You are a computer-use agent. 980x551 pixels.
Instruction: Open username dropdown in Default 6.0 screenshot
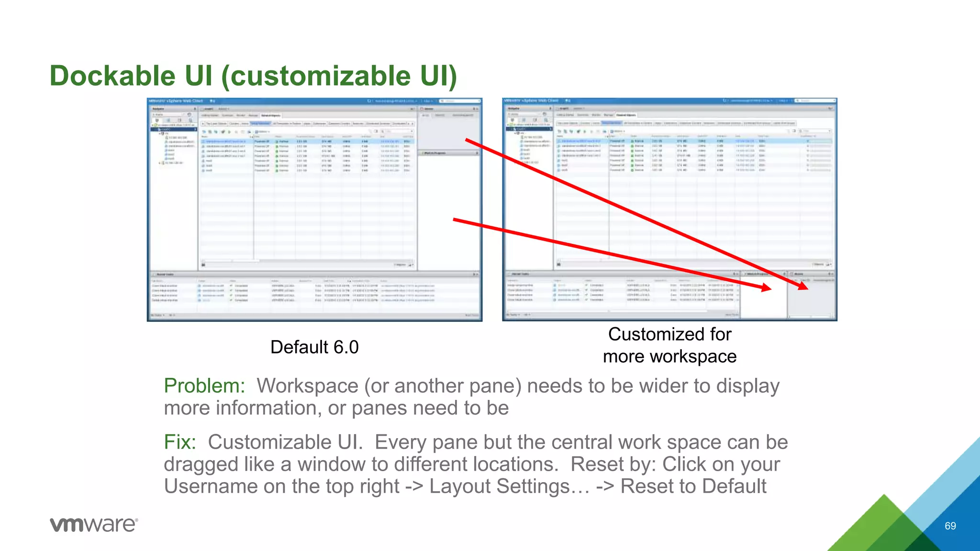[x=396, y=101]
